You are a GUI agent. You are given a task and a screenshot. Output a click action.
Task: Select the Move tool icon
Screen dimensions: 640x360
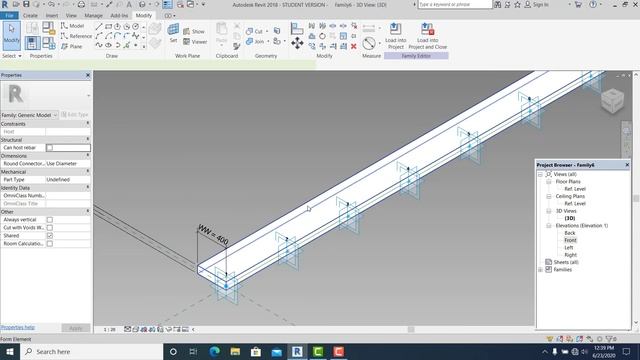tap(297, 43)
